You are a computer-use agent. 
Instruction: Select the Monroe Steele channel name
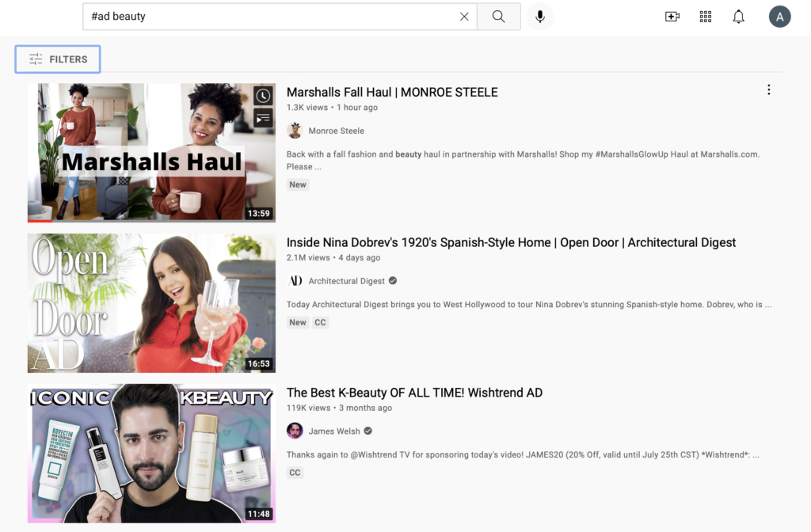[x=337, y=130]
